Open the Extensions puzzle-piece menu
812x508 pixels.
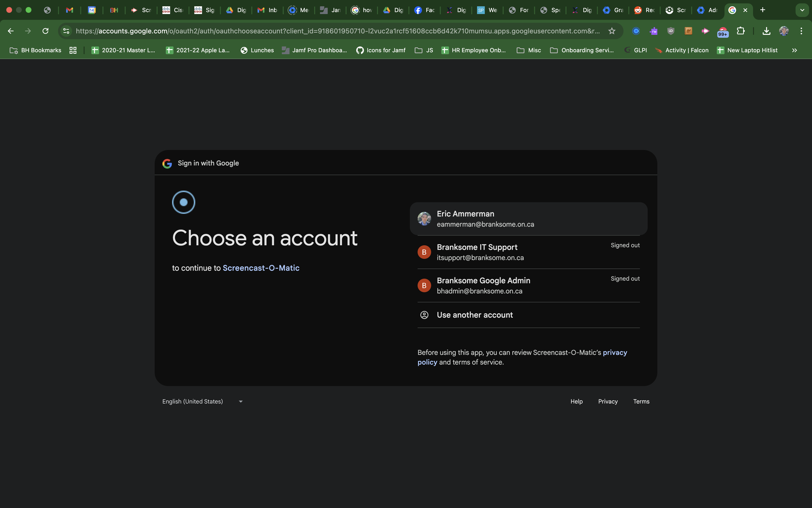coord(740,31)
